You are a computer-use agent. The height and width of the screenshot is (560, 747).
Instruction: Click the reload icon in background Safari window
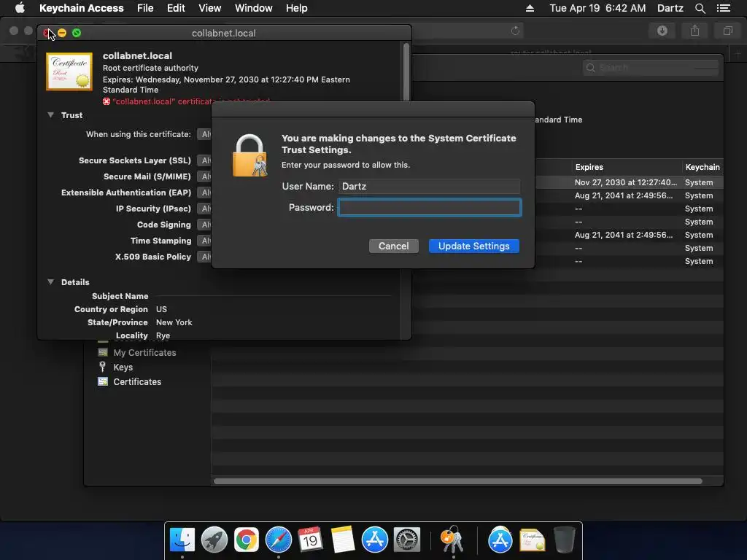click(515, 31)
